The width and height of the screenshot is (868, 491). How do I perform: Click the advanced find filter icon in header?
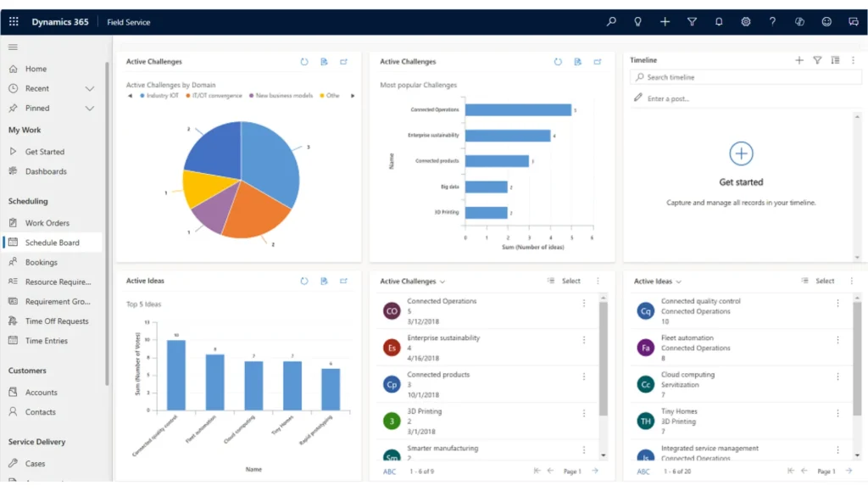[x=692, y=22]
